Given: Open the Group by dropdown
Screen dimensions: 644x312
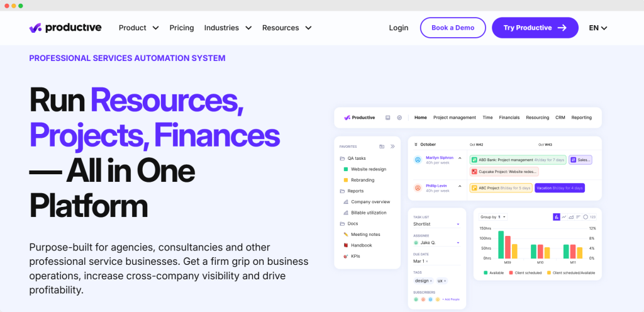Looking at the screenshot, I should click(493, 217).
